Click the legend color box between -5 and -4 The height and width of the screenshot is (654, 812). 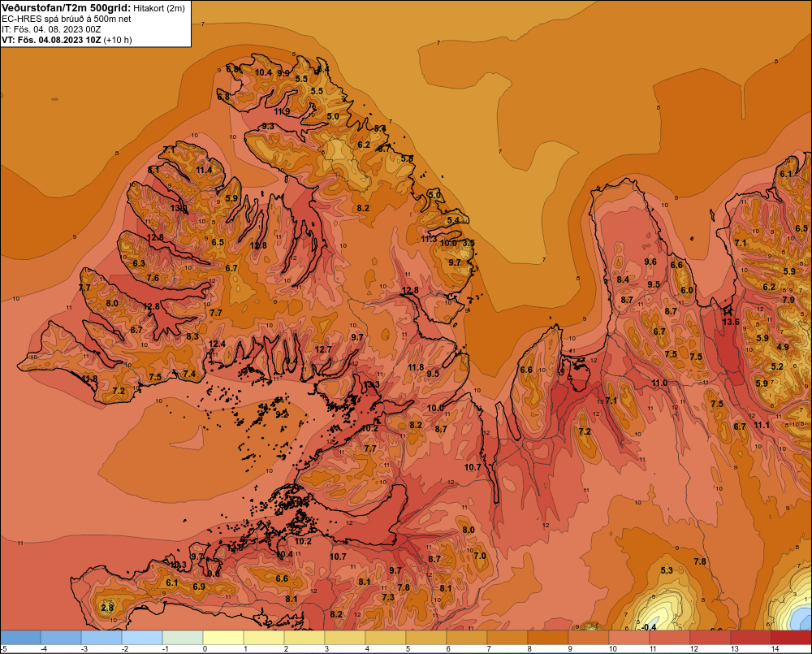[20, 637]
